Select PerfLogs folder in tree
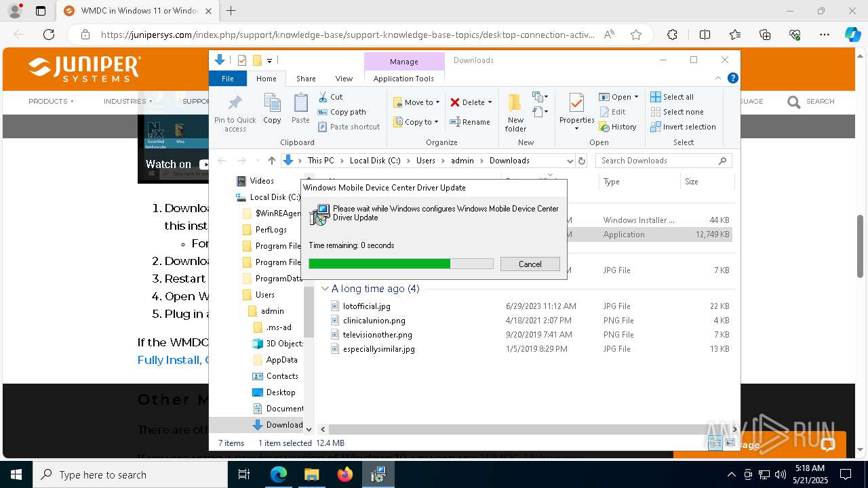This screenshot has width=868, height=488. [x=271, y=230]
